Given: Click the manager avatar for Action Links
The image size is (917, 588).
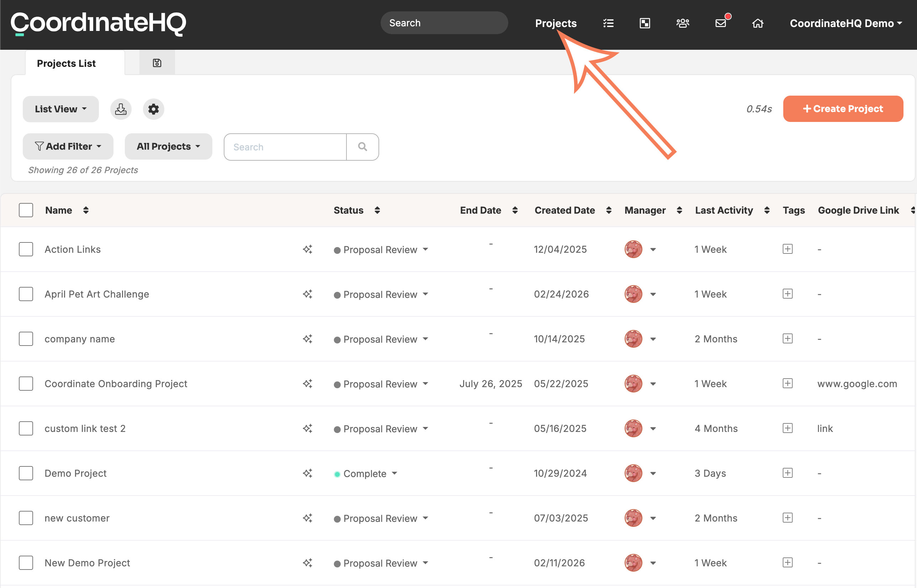Looking at the screenshot, I should click(633, 249).
